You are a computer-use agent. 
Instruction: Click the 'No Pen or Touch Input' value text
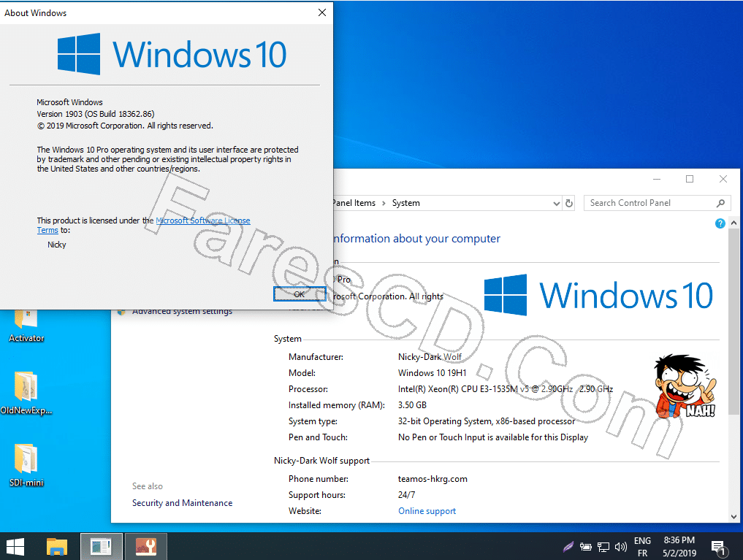click(493, 437)
